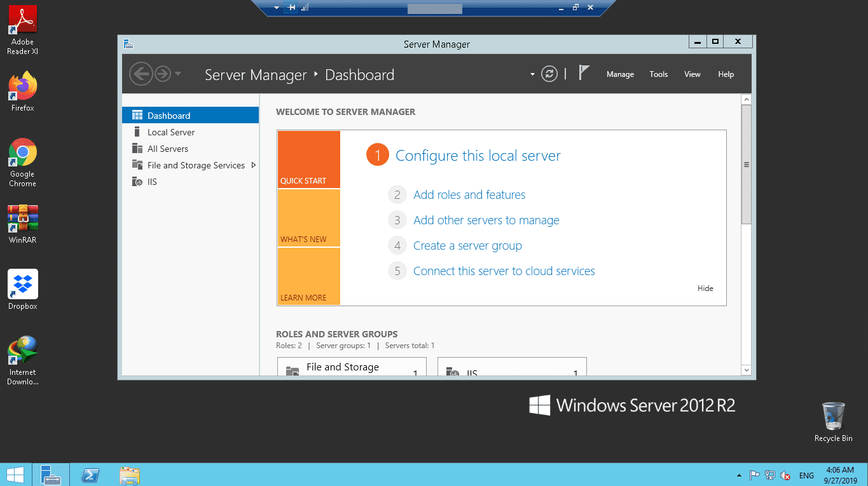Open the Tools menu

pos(659,74)
